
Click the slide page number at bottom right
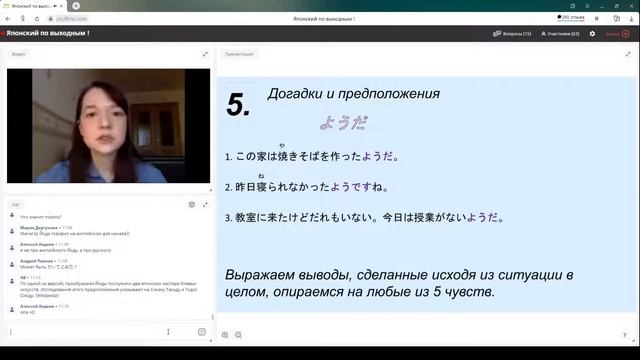pos(624,335)
